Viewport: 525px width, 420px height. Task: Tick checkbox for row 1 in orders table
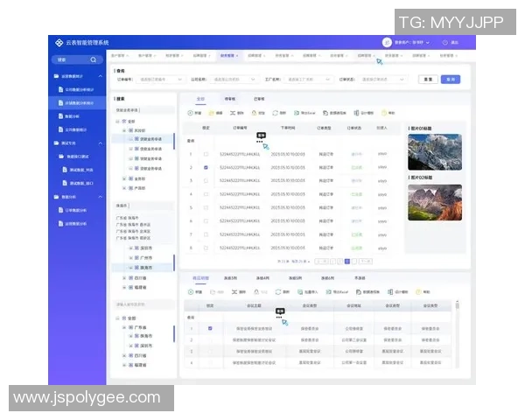(x=206, y=154)
